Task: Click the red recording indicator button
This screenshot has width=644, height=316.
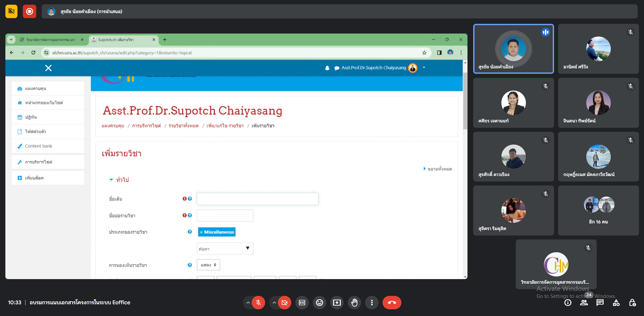Action: click(30, 11)
